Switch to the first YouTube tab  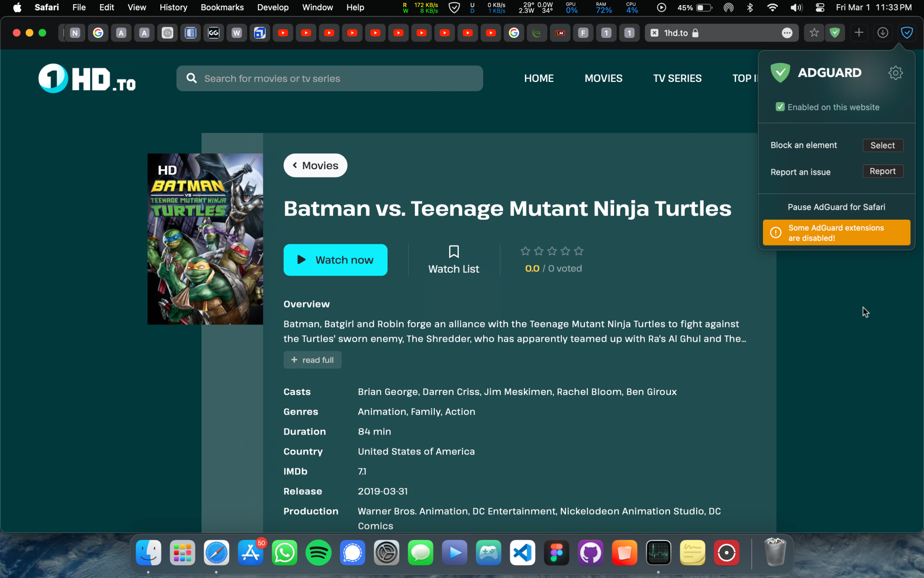(283, 33)
